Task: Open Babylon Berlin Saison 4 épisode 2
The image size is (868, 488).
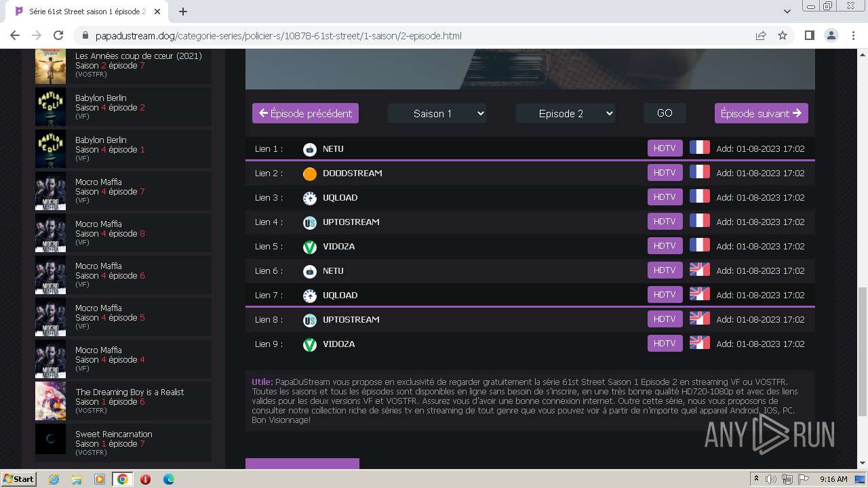Action: tap(123, 107)
